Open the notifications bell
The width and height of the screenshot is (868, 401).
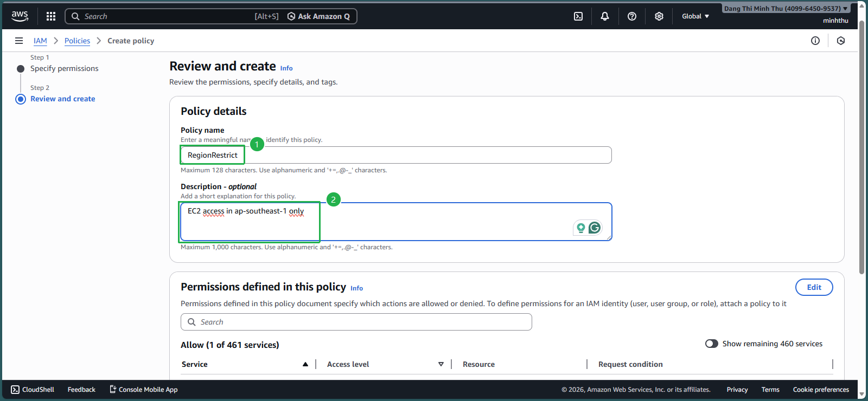[605, 16]
